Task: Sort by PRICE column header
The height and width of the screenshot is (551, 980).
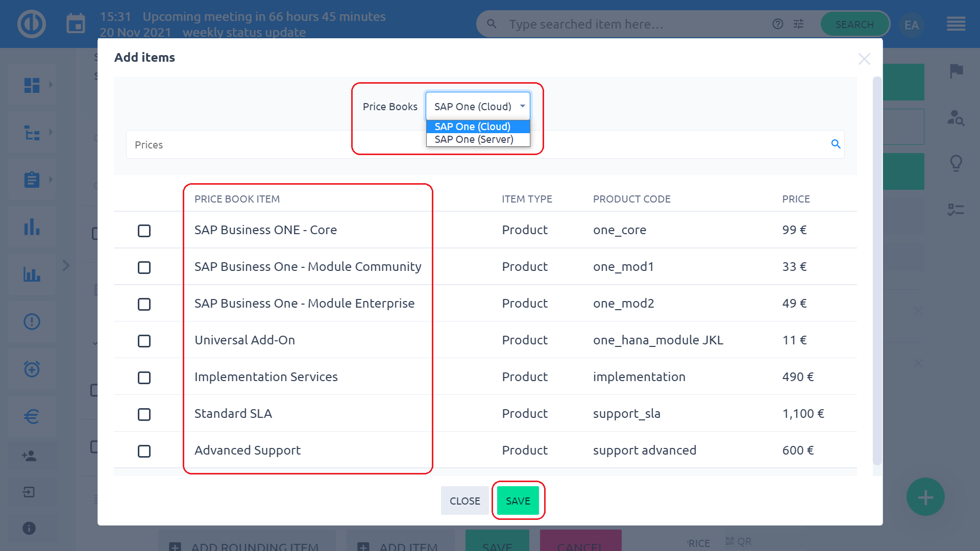Action: click(x=796, y=199)
